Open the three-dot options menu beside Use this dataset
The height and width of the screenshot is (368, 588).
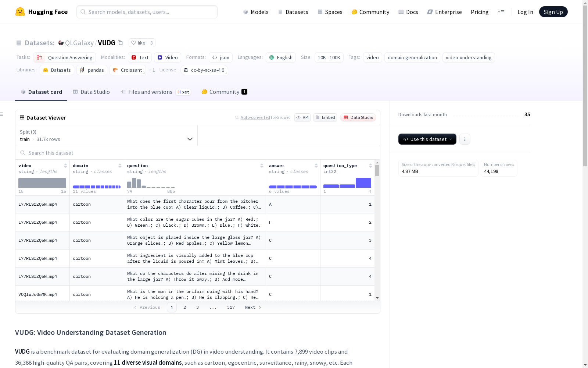[465, 139]
